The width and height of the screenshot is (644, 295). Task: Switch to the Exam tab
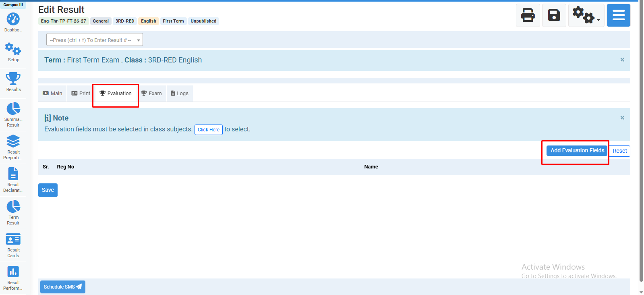pos(151,93)
